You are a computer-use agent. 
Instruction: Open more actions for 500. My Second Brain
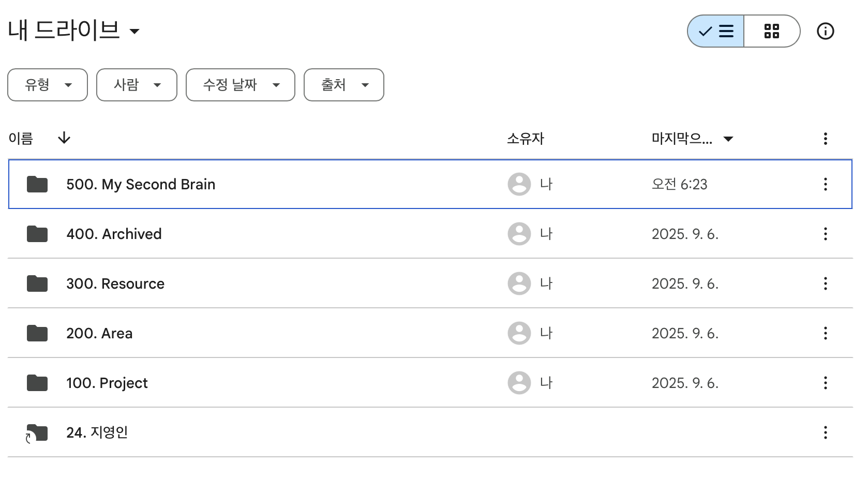click(x=825, y=184)
